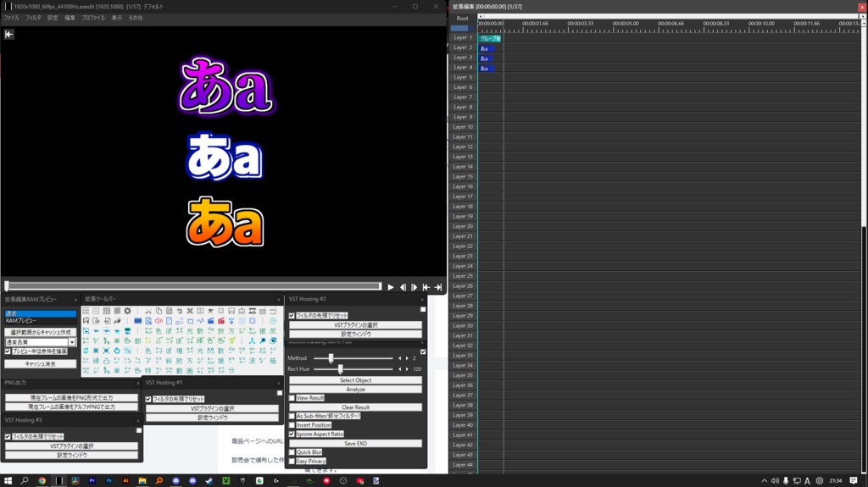This screenshot has height=487, width=868.
Task: Click the circular rotate icon in toolbar
Action: click(x=117, y=351)
